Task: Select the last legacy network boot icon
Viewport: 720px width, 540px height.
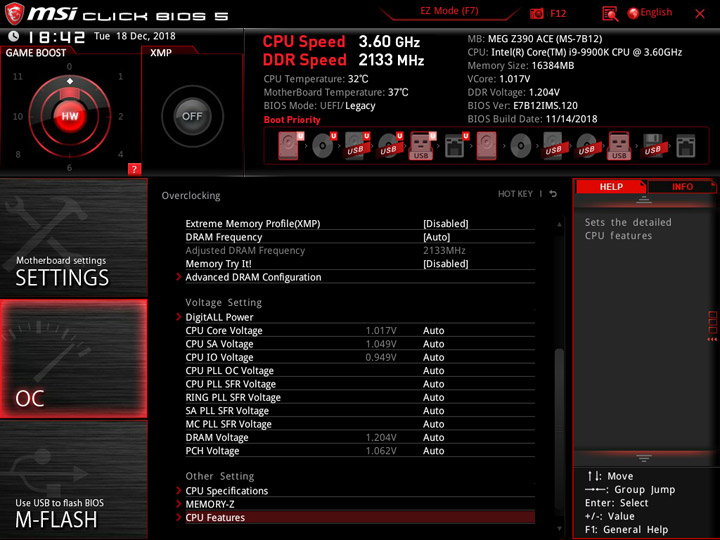Action: [x=686, y=146]
